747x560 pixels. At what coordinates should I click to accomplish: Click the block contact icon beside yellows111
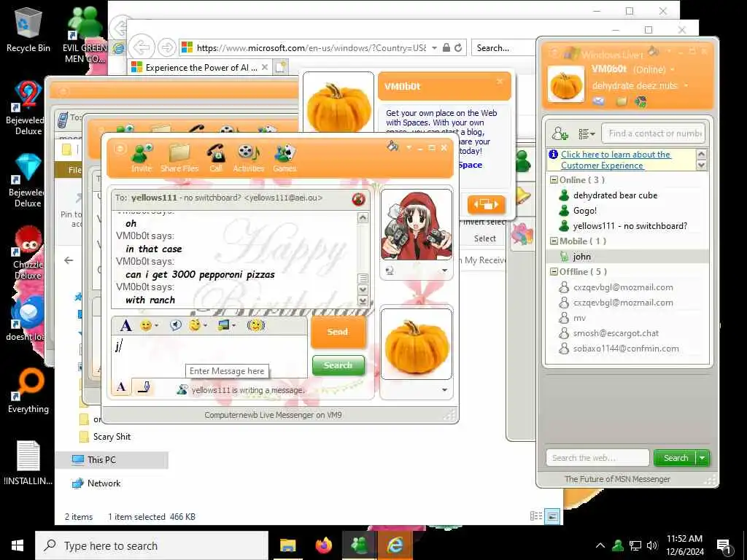point(358,199)
